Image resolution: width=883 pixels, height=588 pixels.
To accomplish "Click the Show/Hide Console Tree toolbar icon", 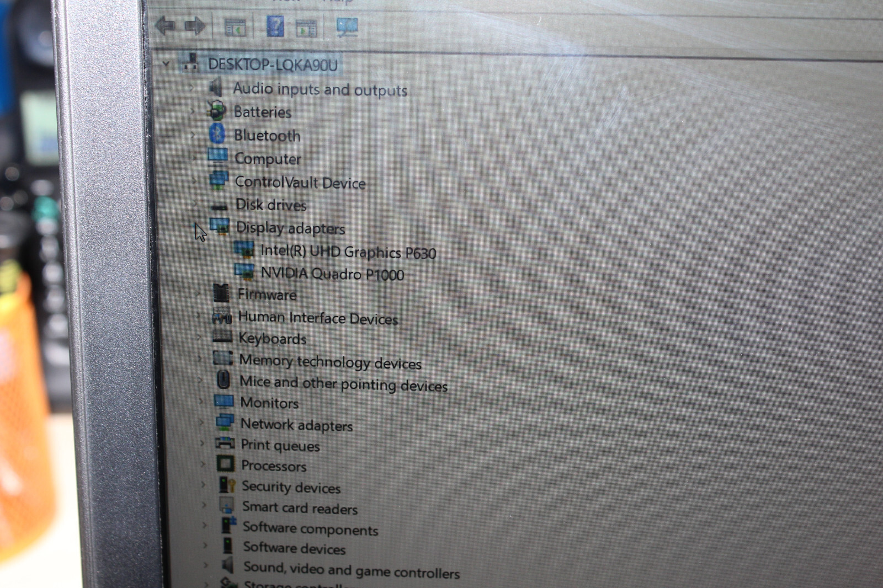I will tap(236, 27).
